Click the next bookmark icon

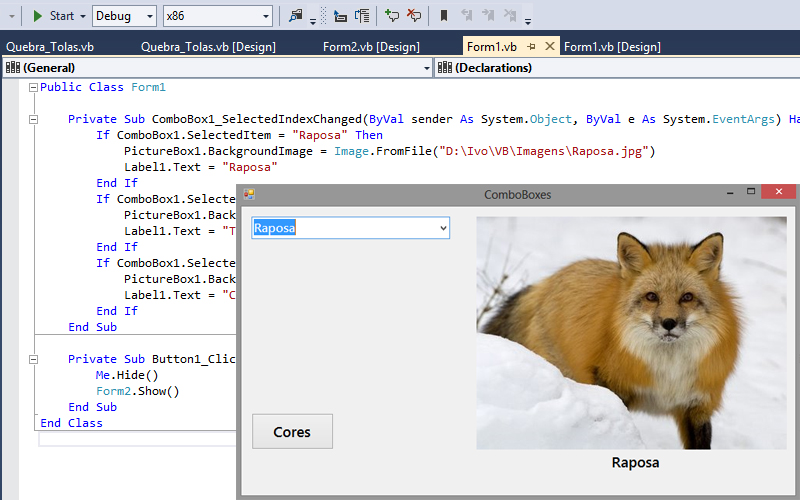point(488,16)
